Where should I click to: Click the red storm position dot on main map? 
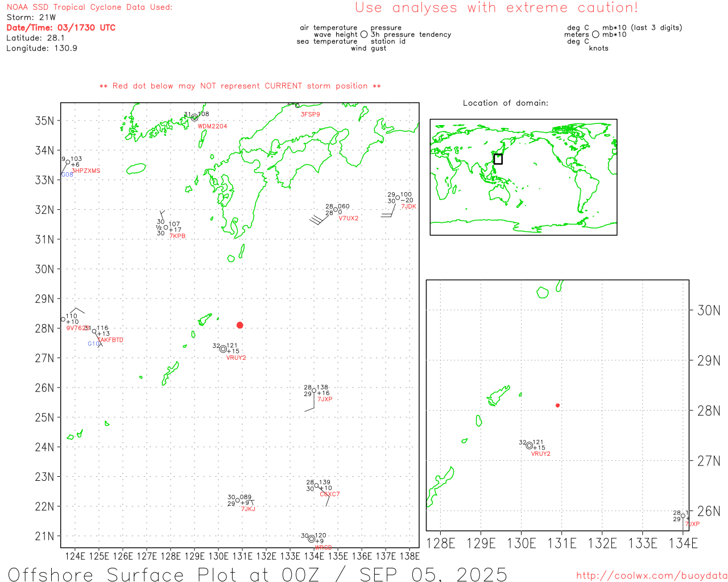point(240,325)
